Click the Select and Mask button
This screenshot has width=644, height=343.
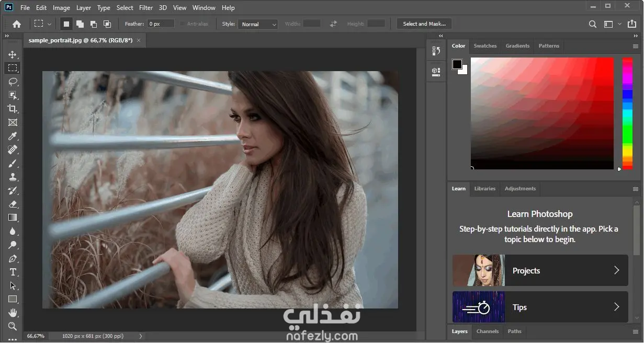[x=424, y=24]
